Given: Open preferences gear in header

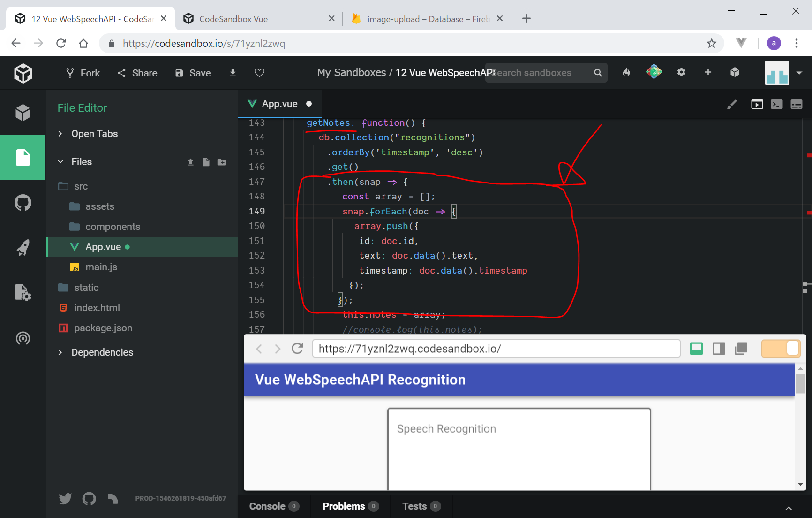Looking at the screenshot, I should click(x=681, y=72).
